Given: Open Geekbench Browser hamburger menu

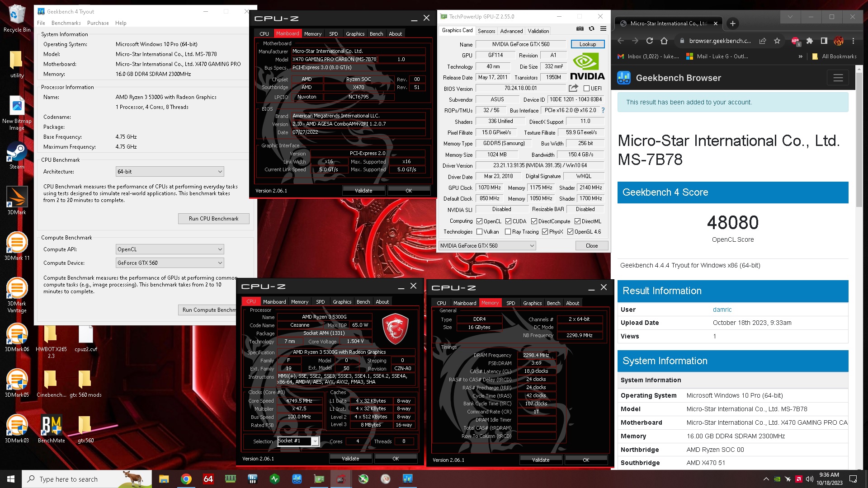Looking at the screenshot, I should 838,78.
